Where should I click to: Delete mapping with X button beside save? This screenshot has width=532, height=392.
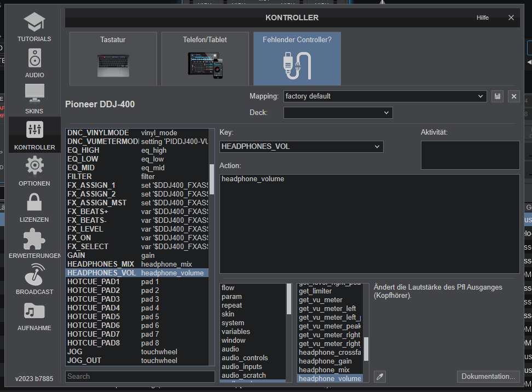pos(514,96)
